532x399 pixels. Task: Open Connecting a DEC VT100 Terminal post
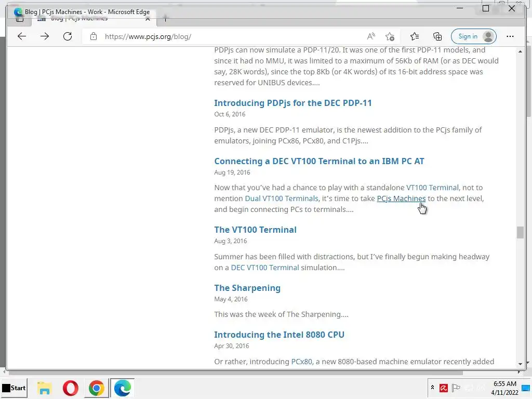pos(319,161)
